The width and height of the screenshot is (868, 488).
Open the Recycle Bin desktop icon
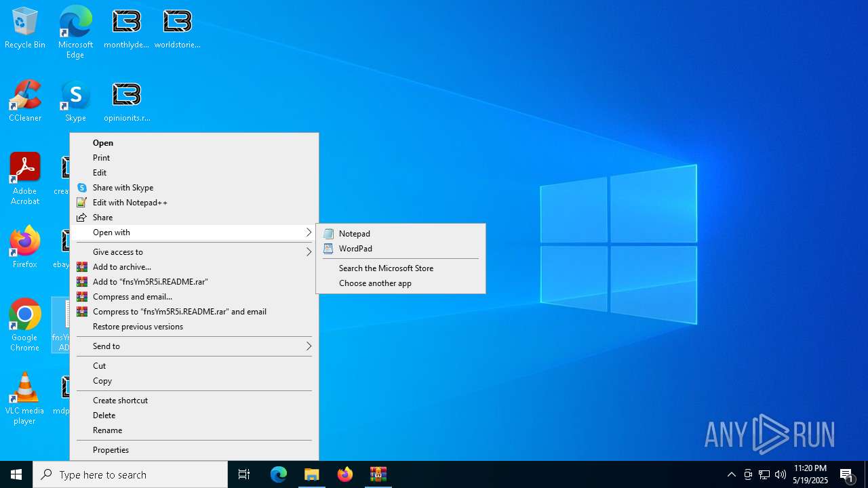pyautogui.click(x=25, y=28)
